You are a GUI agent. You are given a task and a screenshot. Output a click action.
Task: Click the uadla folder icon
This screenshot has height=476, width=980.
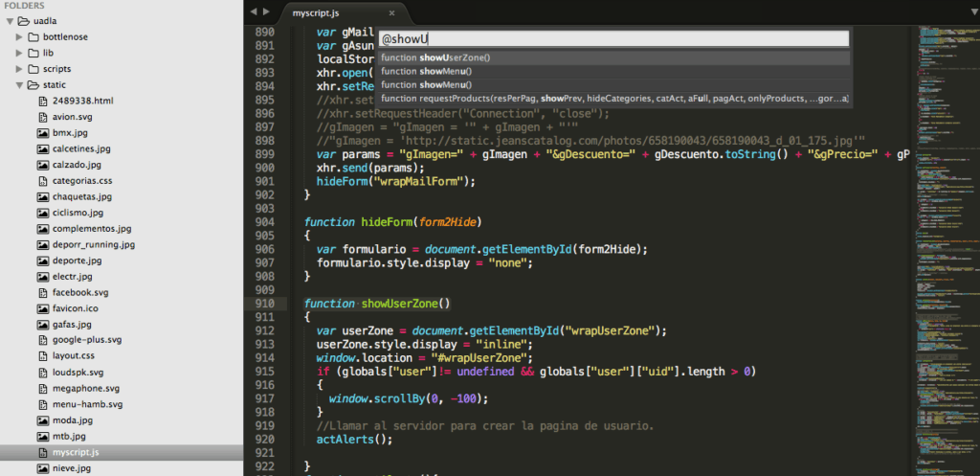(24, 21)
